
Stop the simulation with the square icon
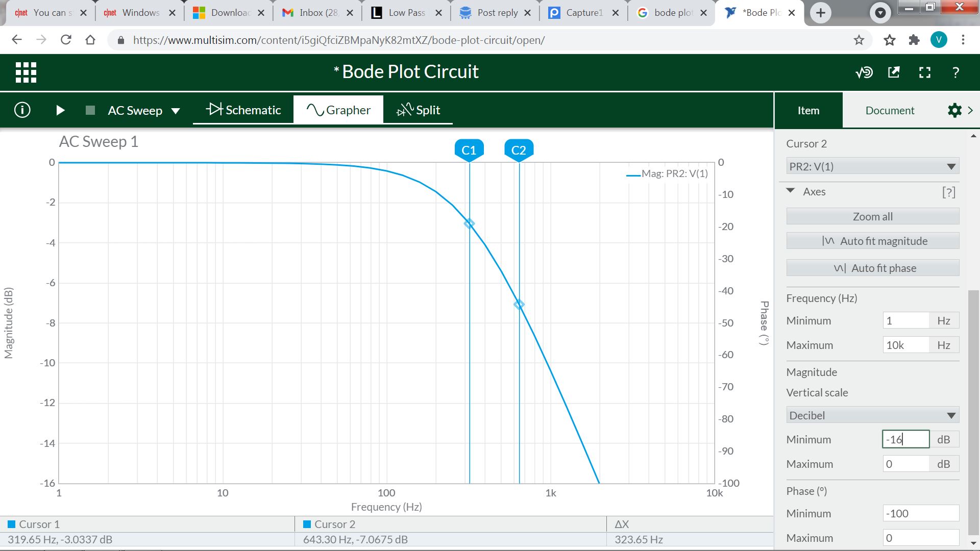click(90, 110)
